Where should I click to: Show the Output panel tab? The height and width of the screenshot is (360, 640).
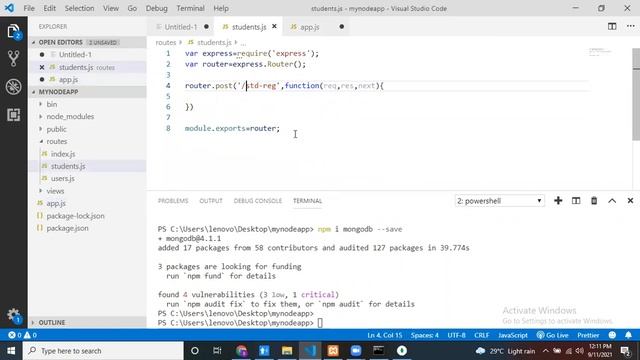[211, 201]
